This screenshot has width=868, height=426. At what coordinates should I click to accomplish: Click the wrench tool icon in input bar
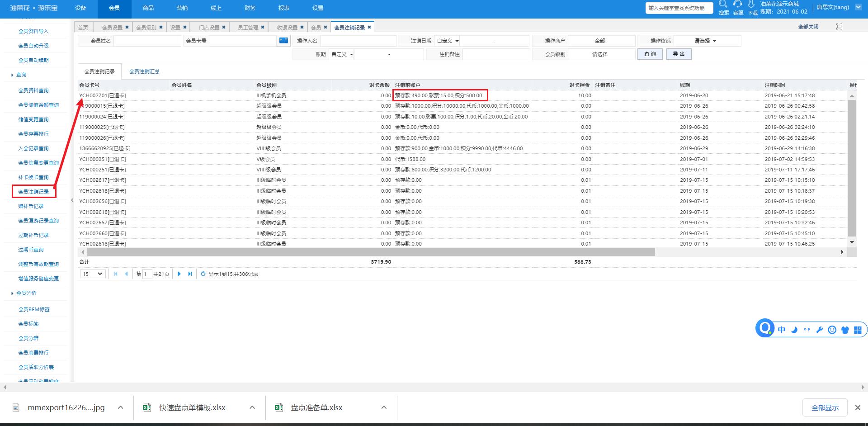819,330
